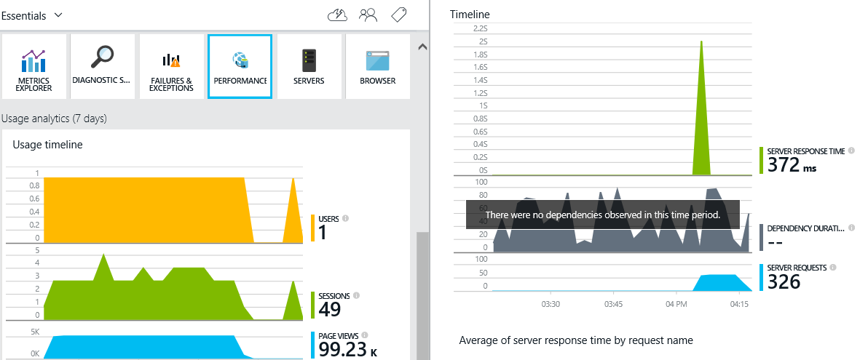Click Average of server response time heading
The height and width of the screenshot is (360, 868).
pyautogui.click(x=576, y=340)
